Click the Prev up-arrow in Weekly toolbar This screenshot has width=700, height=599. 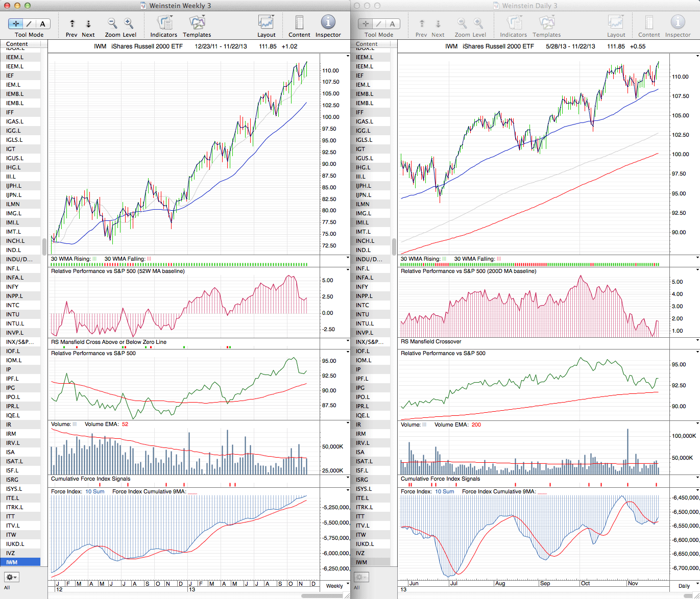pos(72,23)
